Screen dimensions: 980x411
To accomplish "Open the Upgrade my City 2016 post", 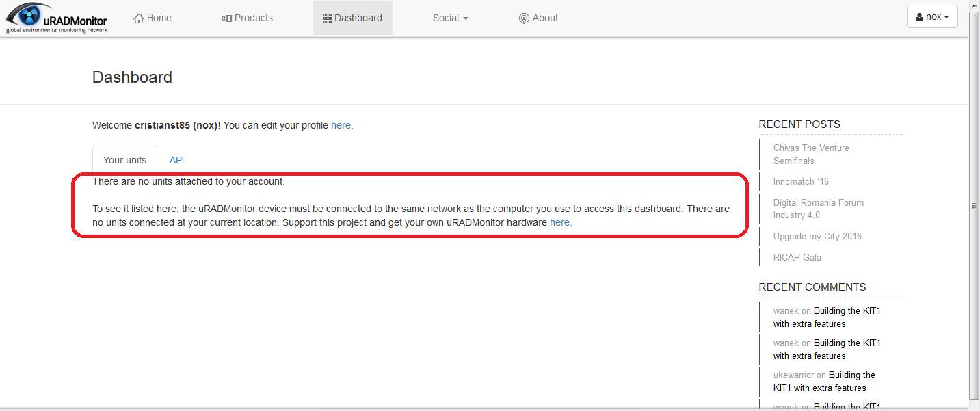I will point(817,236).
